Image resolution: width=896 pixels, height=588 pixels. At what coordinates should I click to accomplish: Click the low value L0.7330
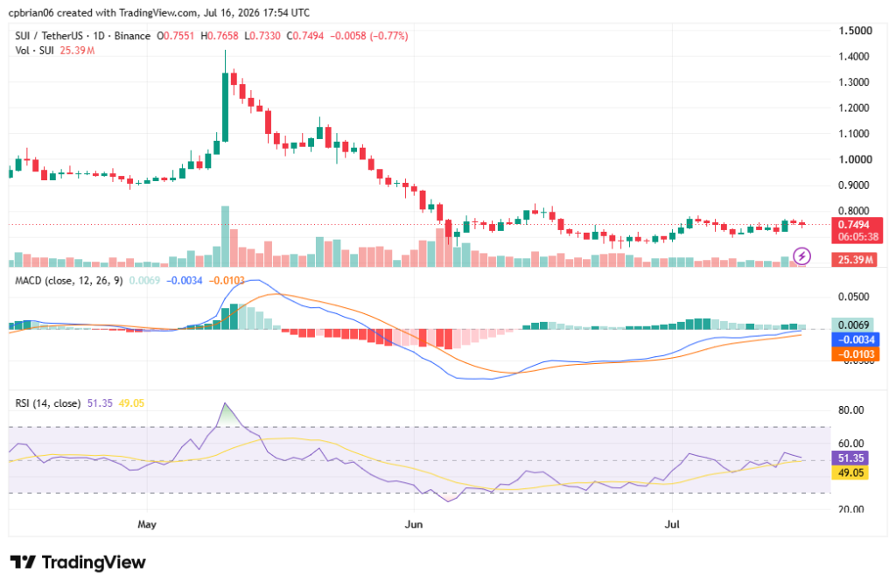pyautogui.click(x=262, y=36)
